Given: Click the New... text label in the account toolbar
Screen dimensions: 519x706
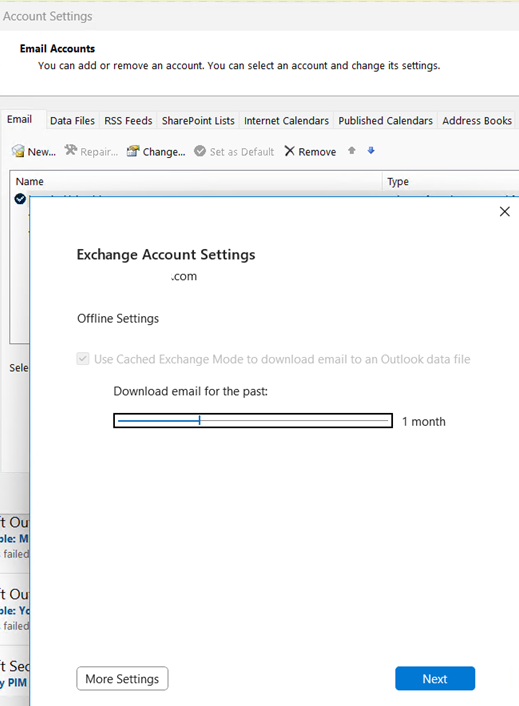Looking at the screenshot, I should click(x=41, y=152).
